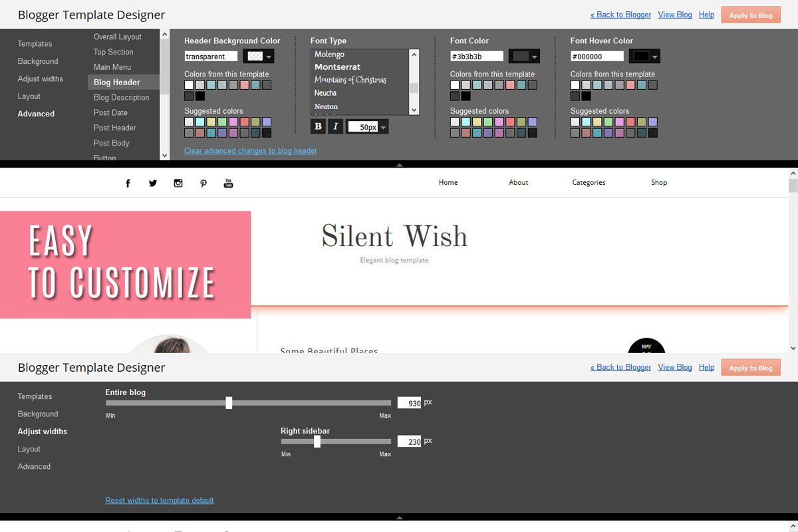Click the Right sidebar width slider handle
This screenshot has width=798, height=532.
tap(317, 441)
